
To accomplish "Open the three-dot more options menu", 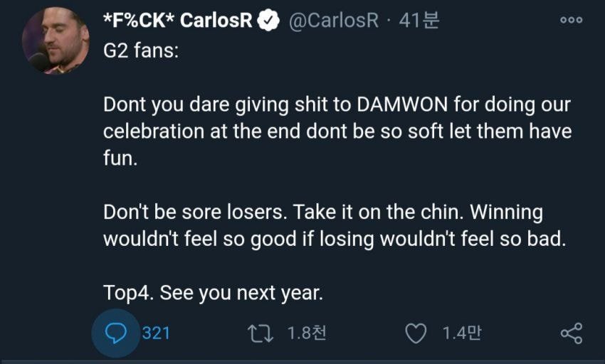I will click(x=571, y=21).
